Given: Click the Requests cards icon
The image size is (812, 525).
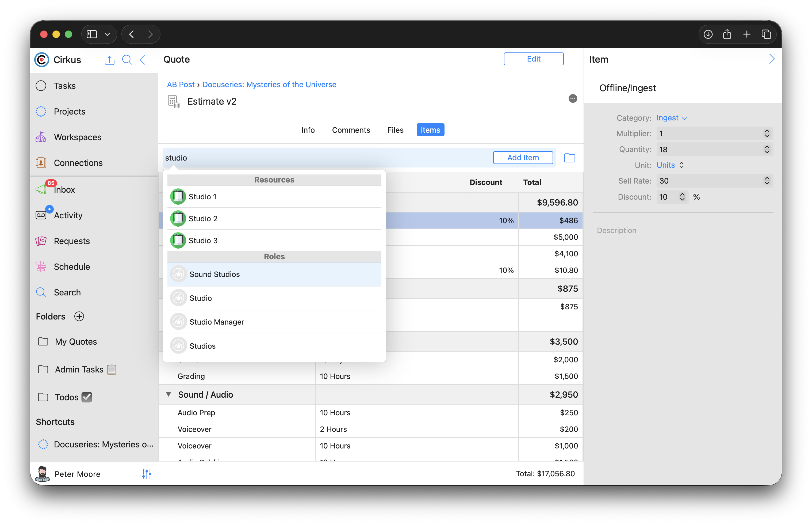Looking at the screenshot, I should (x=41, y=241).
